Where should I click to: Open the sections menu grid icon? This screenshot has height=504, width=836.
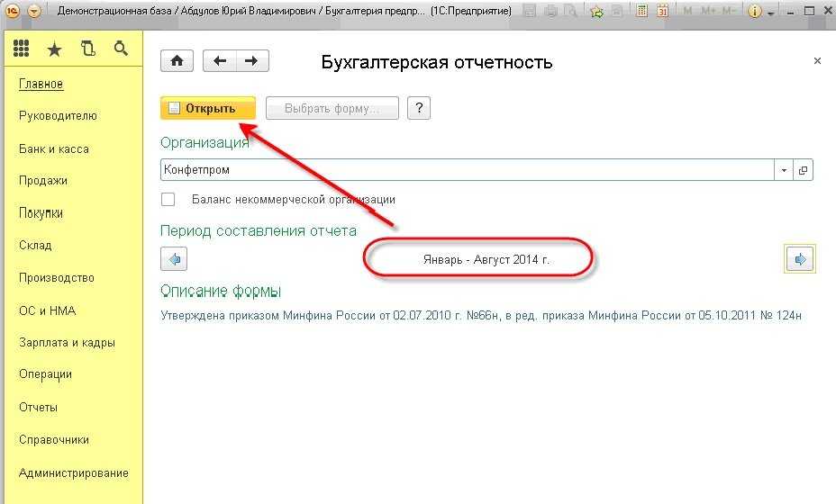click(22, 49)
